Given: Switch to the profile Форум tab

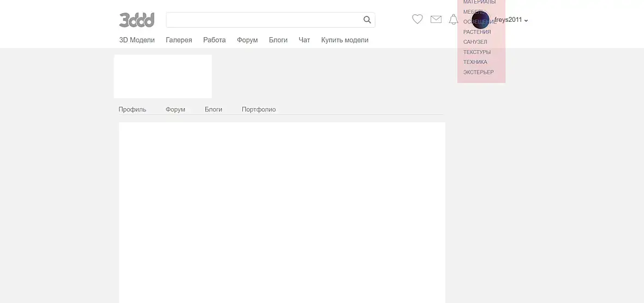Looking at the screenshot, I should (x=175, y=109).
